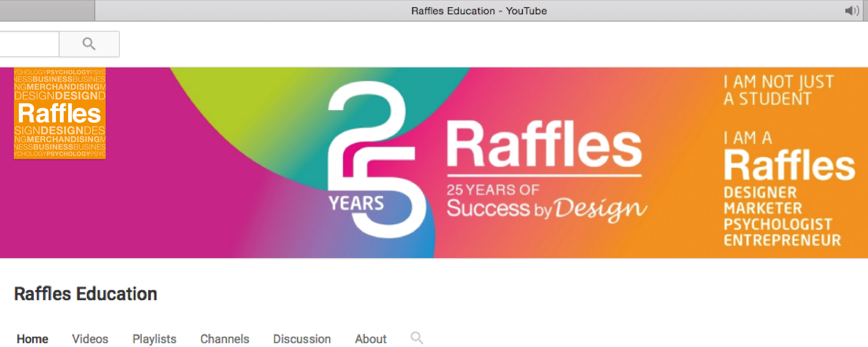Mute the tab via speaker icon
Image resolution: width=868 pixels, height=347 pixels.
pos(852,11)
